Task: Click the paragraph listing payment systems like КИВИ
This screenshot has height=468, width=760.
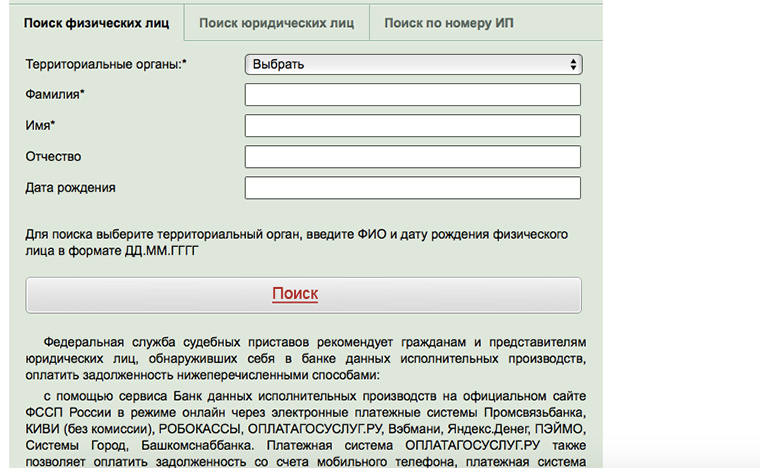Action: pos(303,430)
